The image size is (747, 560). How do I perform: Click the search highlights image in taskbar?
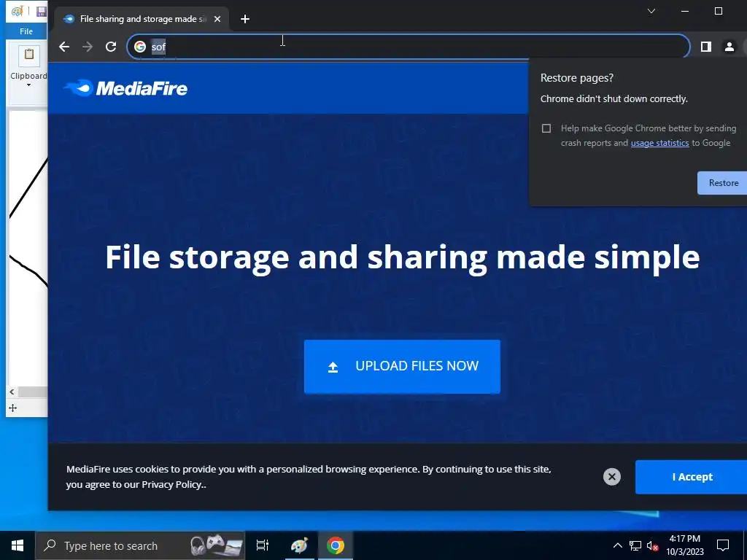point(216,545)
